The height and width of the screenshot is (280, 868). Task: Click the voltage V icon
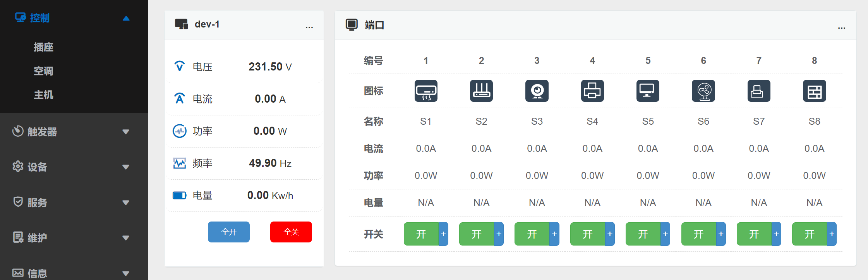pyautogui.click(x=179, y=66)
